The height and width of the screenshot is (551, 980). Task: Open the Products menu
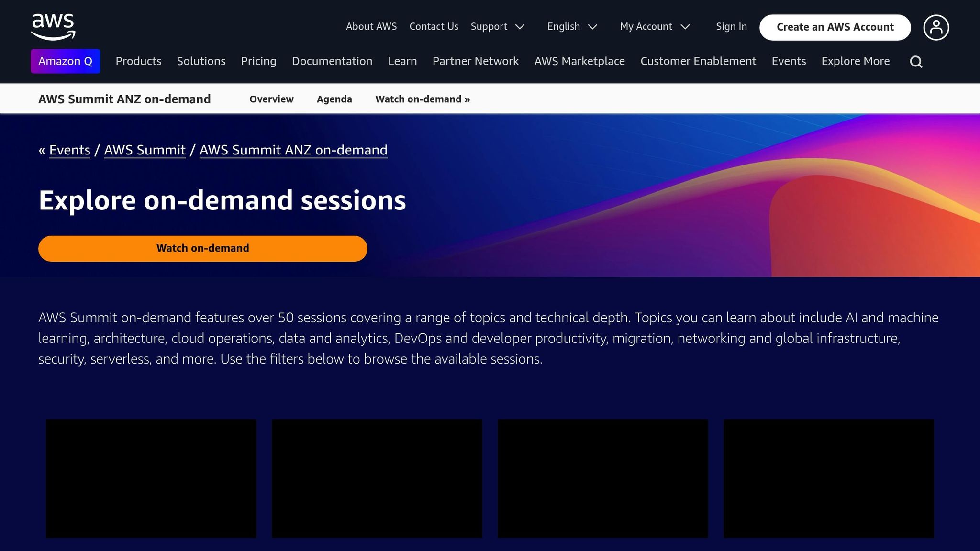coord(138,61)
